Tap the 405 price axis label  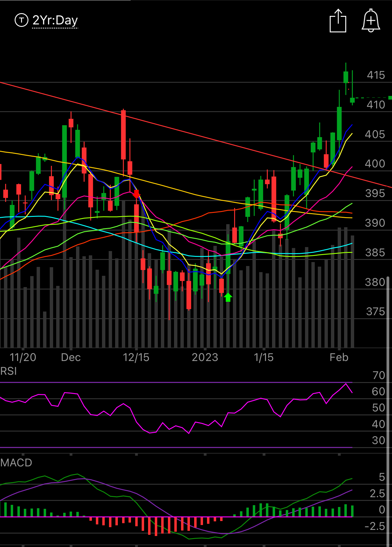(x=375, y=134)
